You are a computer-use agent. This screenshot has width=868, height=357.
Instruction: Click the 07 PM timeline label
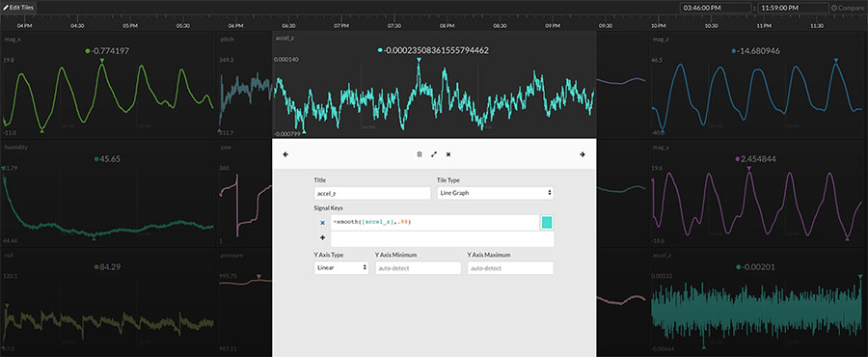click(341, 26)
